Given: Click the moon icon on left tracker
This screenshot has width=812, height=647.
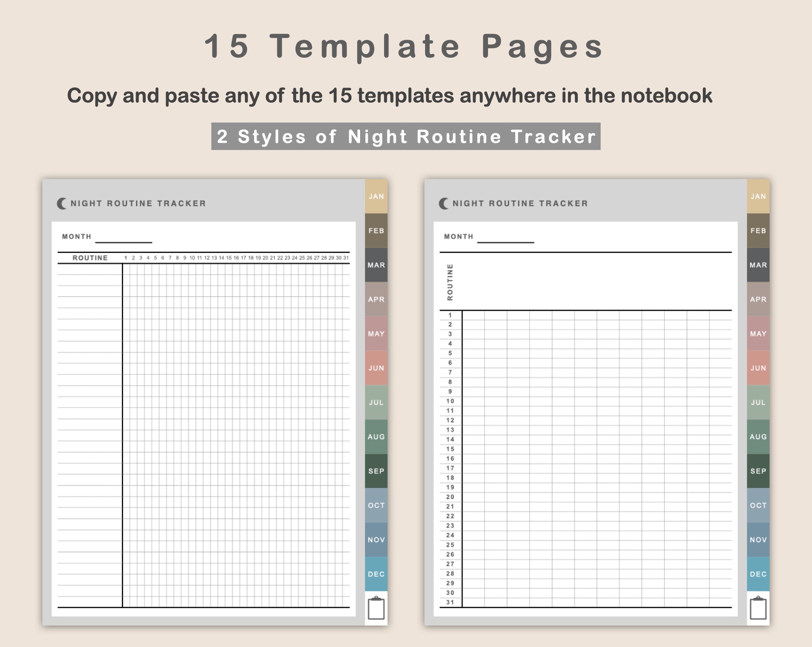Looking at the screenshot, I should (62, 204).
